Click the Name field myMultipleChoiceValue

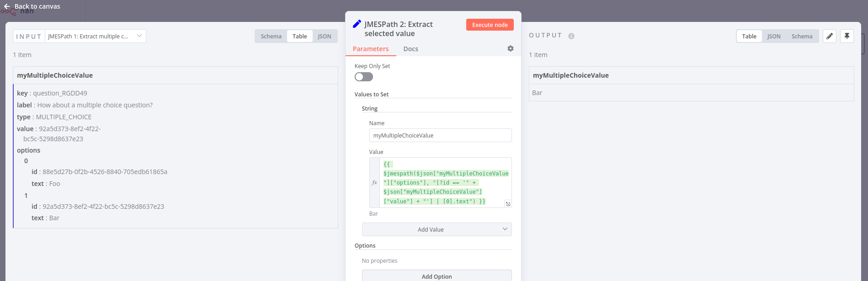tap(440, 135)
